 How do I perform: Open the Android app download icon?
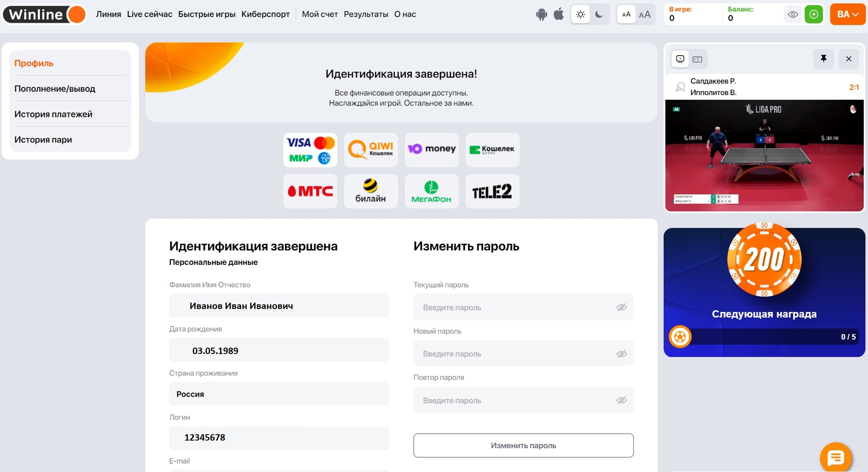pyautogui.click(x=541, y=14)
